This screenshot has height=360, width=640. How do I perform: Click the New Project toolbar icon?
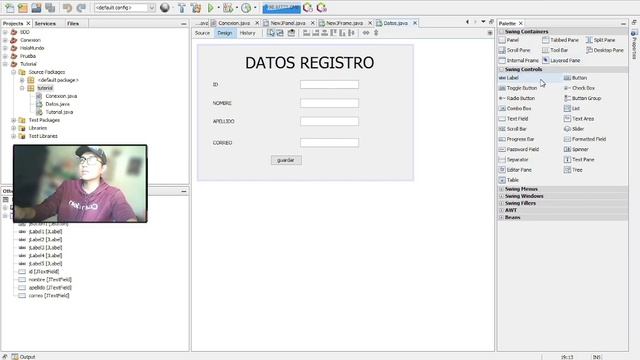(23, 7)
